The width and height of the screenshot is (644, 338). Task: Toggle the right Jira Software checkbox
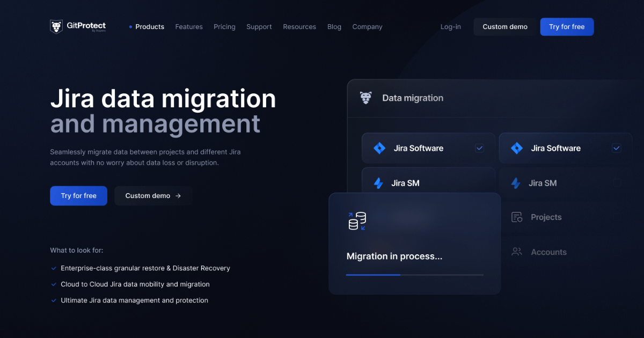617,149
